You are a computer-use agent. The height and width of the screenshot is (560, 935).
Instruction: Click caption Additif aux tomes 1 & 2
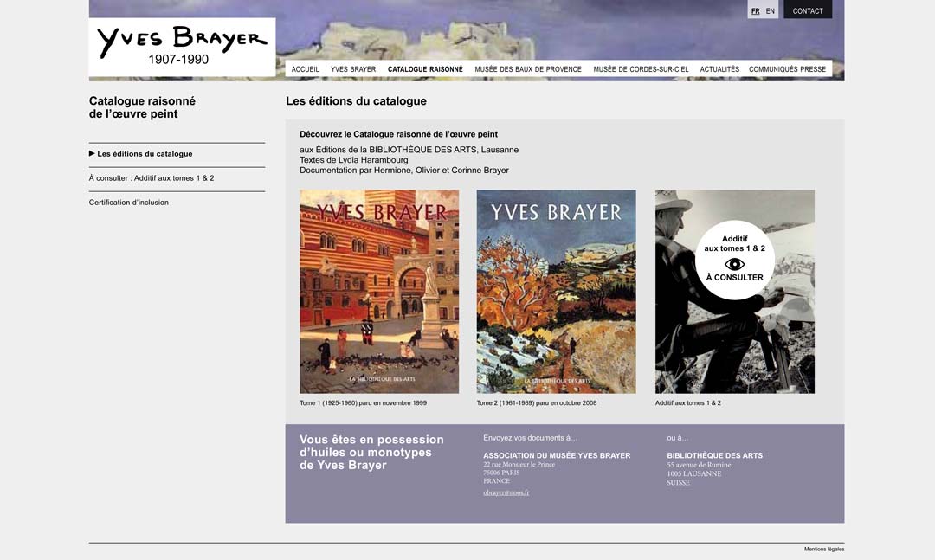click(688, 403)
